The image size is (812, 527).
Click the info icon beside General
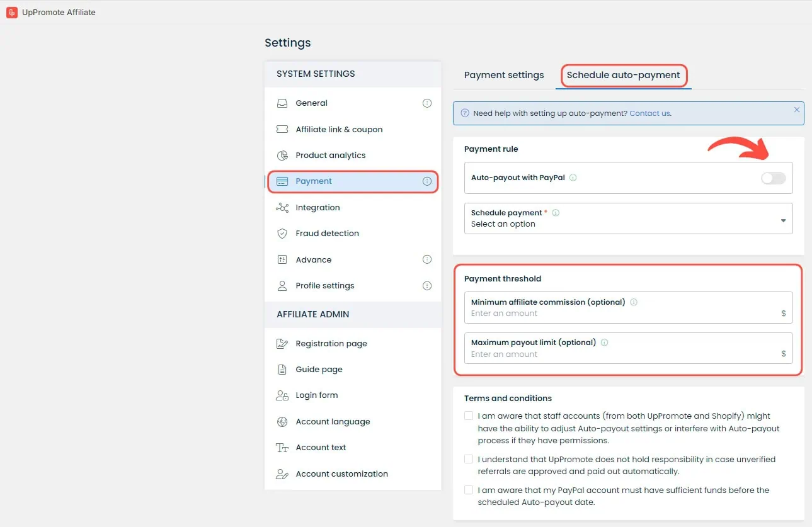(427, 103)
